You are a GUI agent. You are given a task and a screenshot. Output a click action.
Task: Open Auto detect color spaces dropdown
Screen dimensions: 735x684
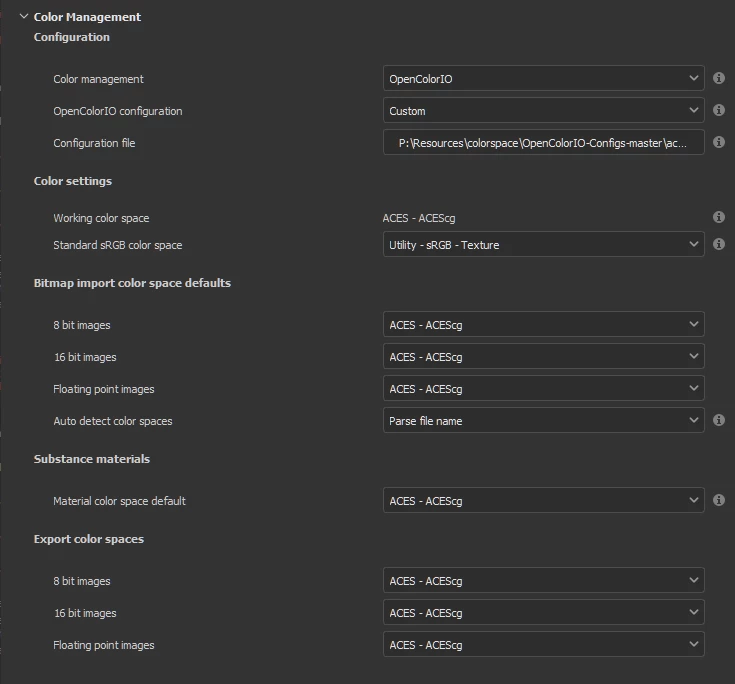coord(543,420)
